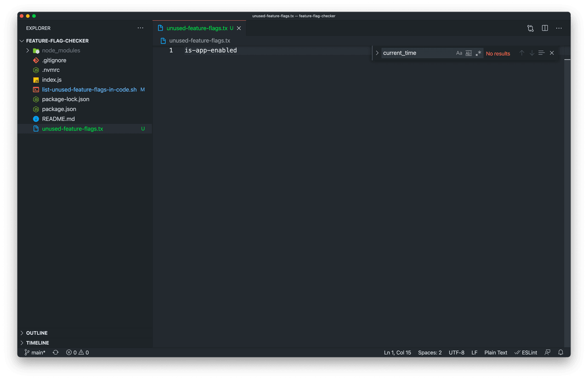
Task: Click the U badge on unused-feature-flags.tx row
Action: (143, 129)
